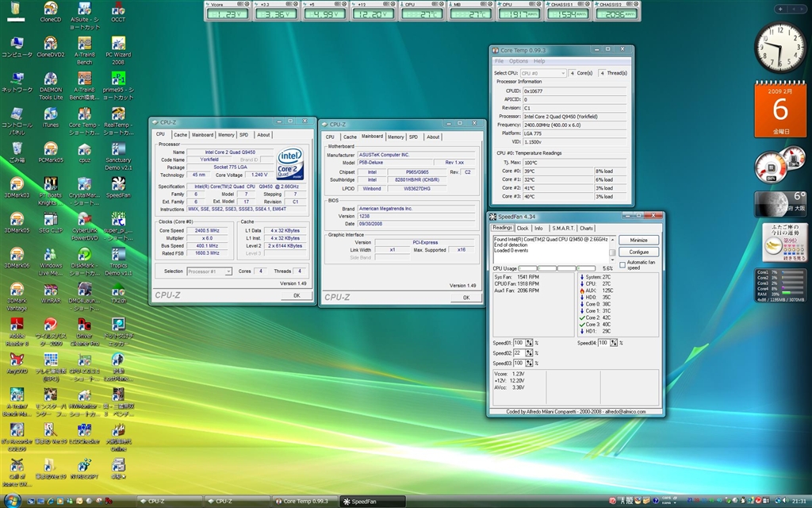812x508 pixels.
Task: Click the Configure button in SpeedFan
Action: [638, 252]
